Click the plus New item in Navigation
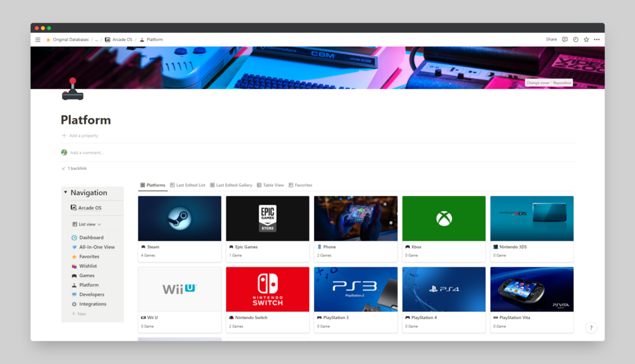Screen dimensions: 635x364 click(x=79, y=314)
